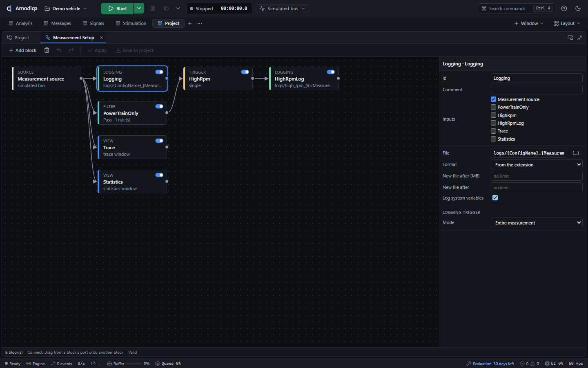Delete the selected block with the trash icon

point(47,50)
